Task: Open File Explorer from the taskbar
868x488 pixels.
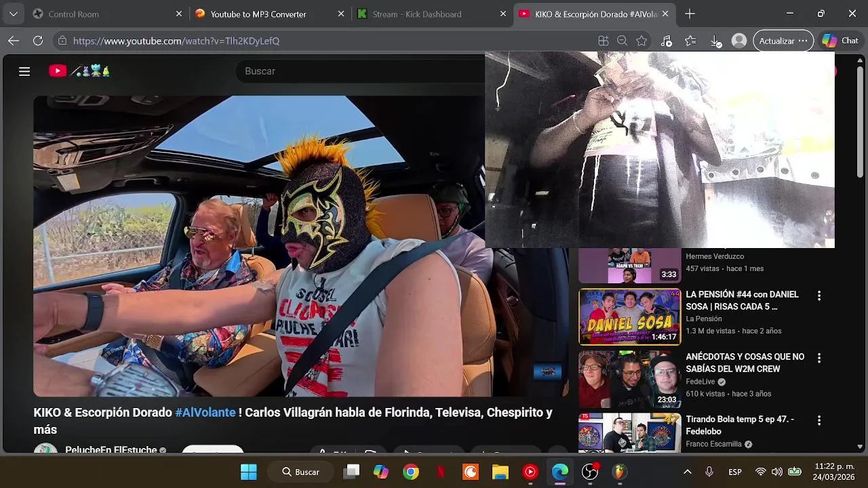Action: [500, 472]
